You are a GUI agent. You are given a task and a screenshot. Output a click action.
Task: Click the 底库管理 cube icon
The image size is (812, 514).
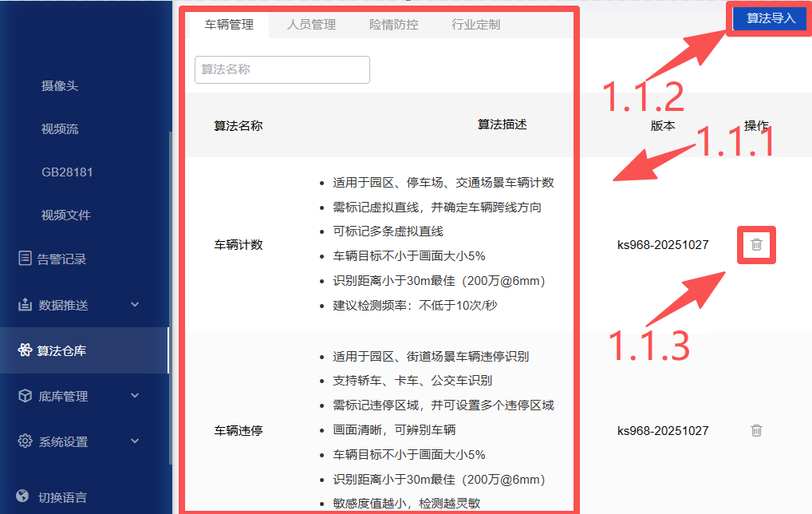pos(25,396)
